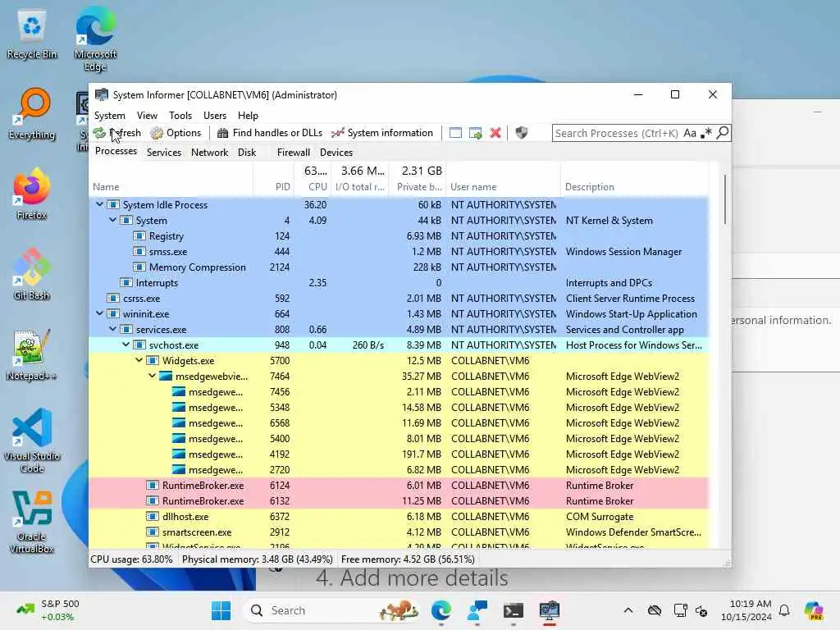Open Visual Studio Code desktop icon
Image resolution: width=840 pixels, height=630 pixels.
point(32,441)
